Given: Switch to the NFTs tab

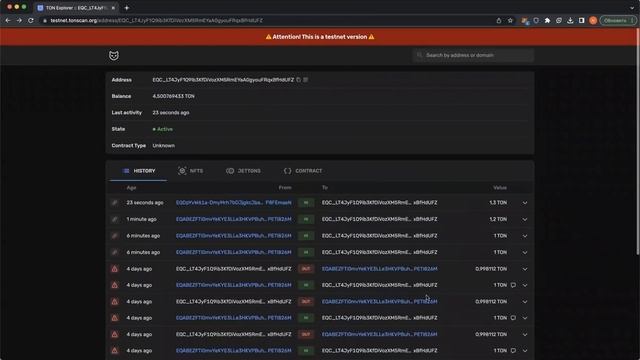Looking at the screenshot, I should (x=191, y=171).
